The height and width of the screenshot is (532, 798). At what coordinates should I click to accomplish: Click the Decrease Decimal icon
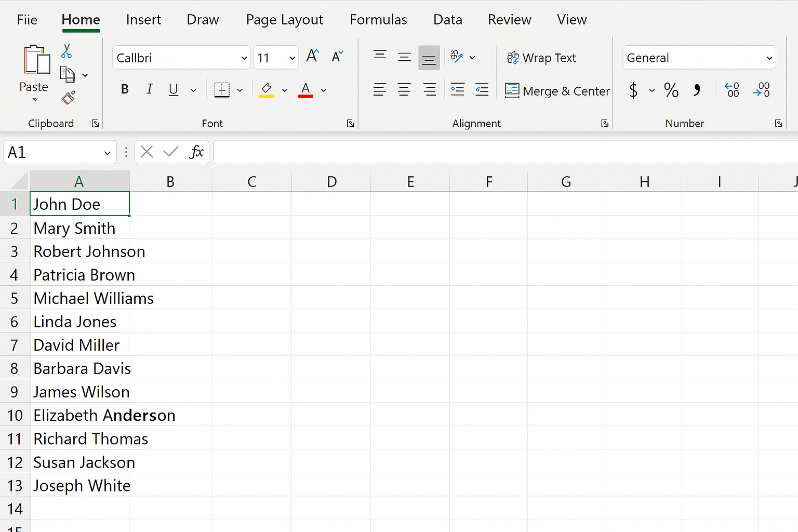[x=762, y=90]
